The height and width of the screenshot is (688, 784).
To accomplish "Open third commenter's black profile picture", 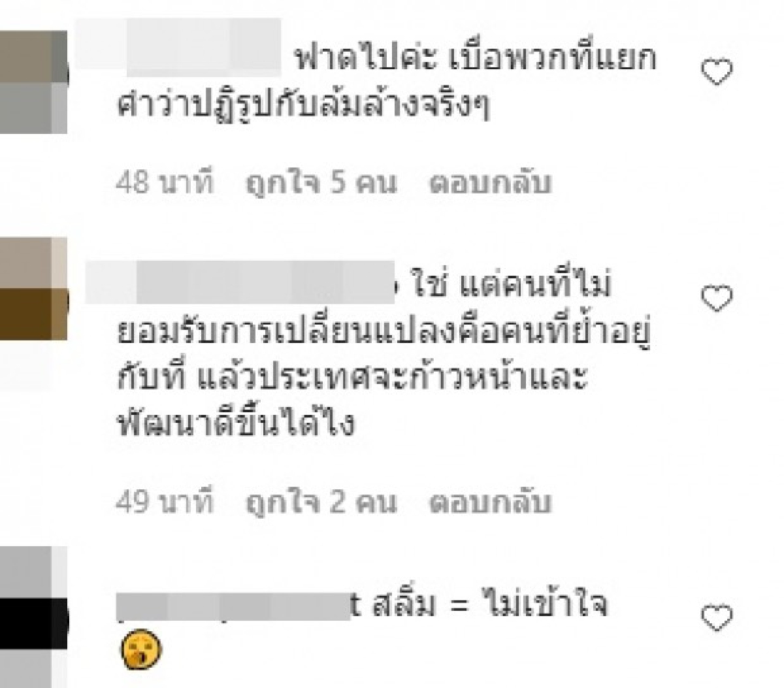I will coord(33,617).
